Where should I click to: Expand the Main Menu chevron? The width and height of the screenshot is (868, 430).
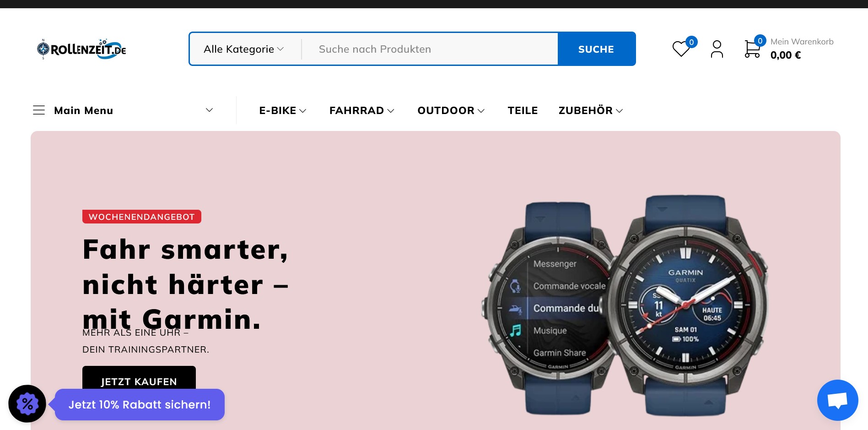click(209, 110)
